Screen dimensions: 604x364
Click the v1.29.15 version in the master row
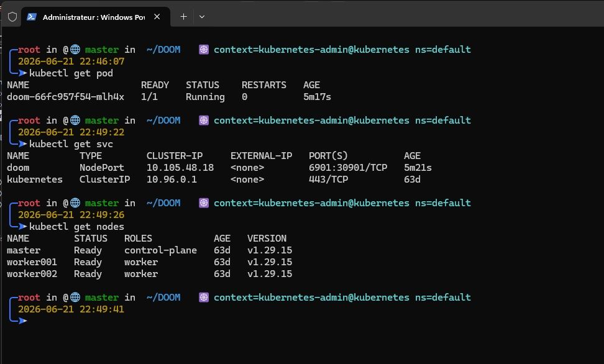[270, 250]
